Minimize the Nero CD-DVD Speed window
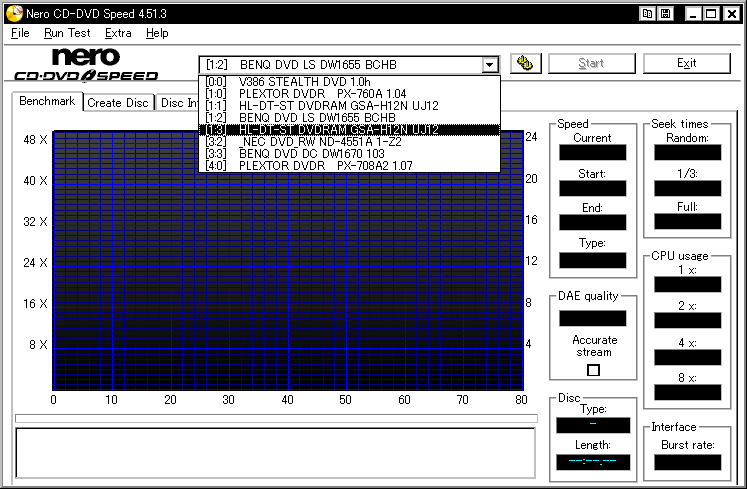 [693, 14]
